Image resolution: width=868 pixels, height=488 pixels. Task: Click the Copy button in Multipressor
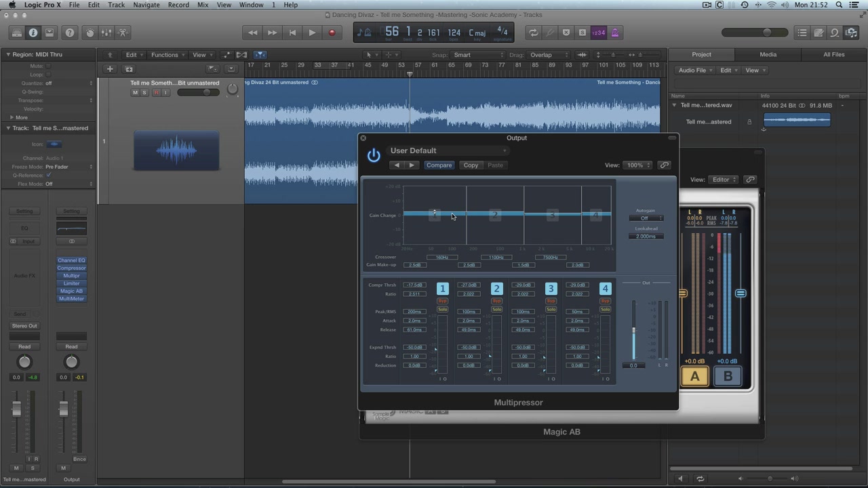tap(471, 165)
